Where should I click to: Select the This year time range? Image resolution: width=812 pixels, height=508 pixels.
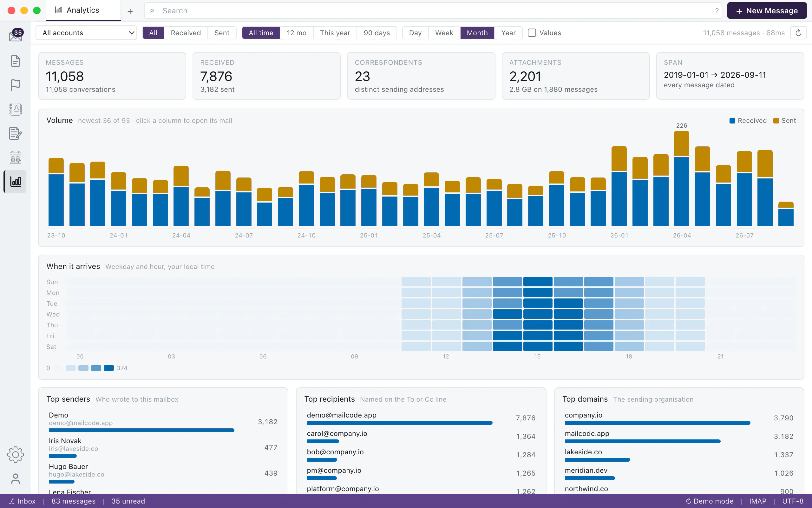pos(335,33)
